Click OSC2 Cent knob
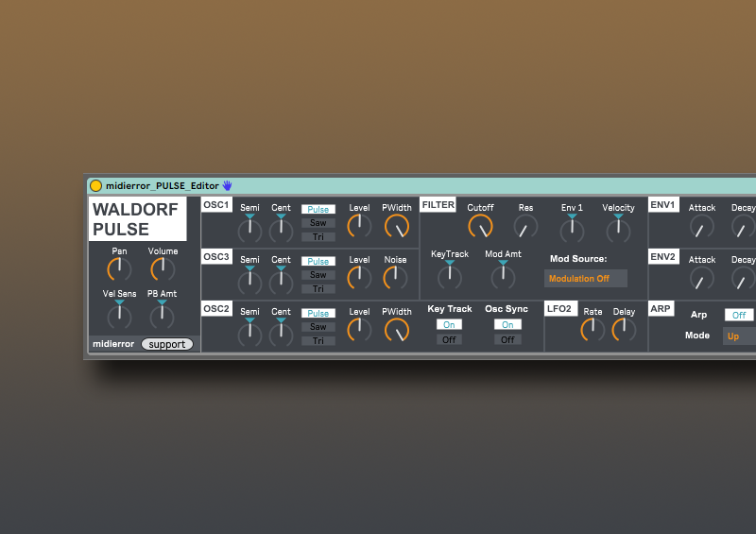This screenshot has height=534, width=756. [281, 334]
